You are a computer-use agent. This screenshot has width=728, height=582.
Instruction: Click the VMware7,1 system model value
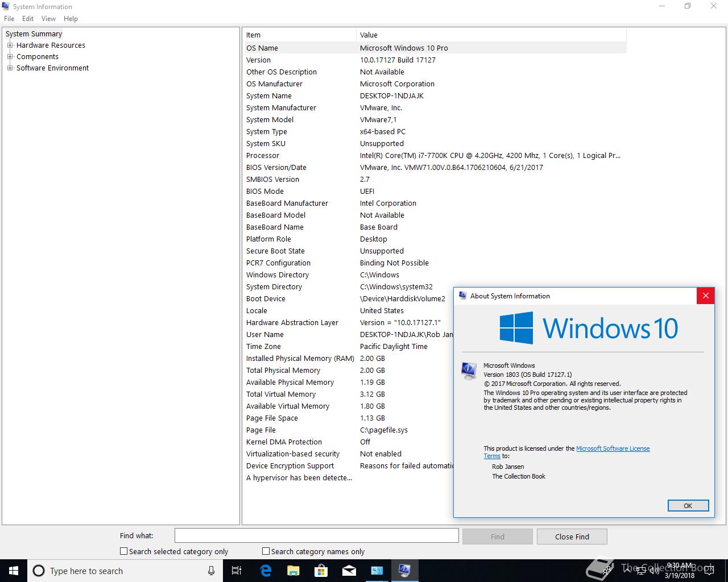(378, 119)
